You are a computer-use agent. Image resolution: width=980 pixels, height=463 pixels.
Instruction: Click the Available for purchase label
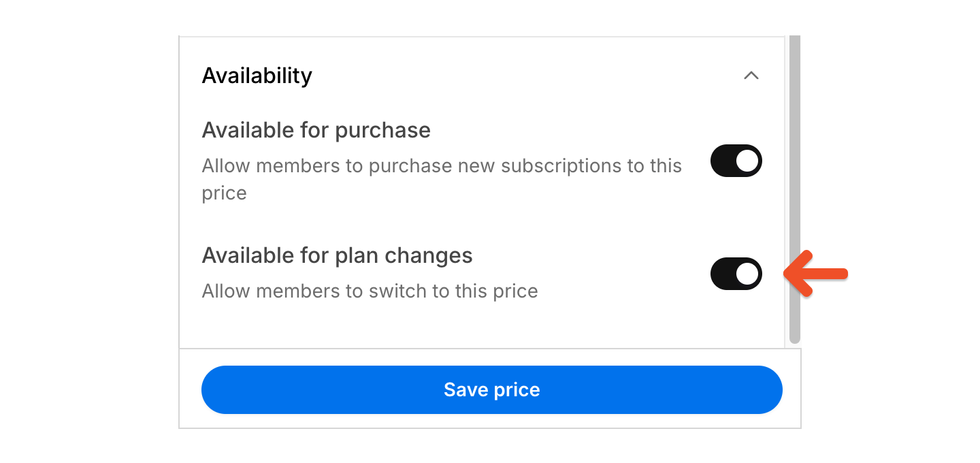316,130
